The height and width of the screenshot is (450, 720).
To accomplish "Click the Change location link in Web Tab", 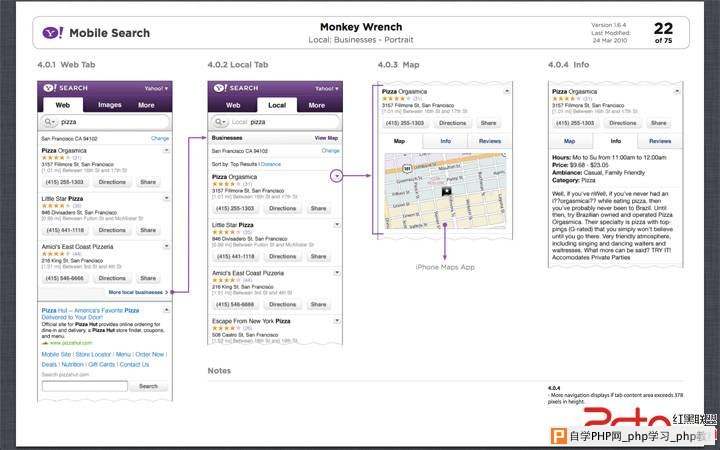I will 160,138.
